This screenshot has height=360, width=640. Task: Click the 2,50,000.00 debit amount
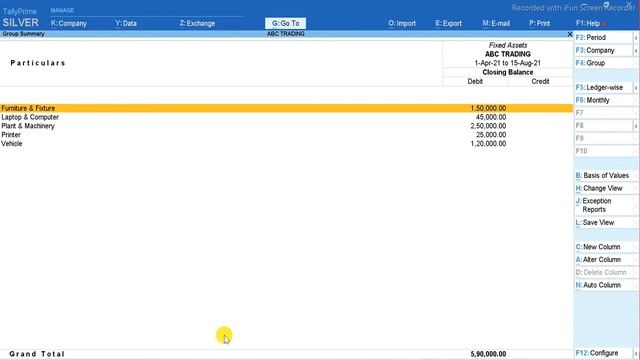point(488,126)
